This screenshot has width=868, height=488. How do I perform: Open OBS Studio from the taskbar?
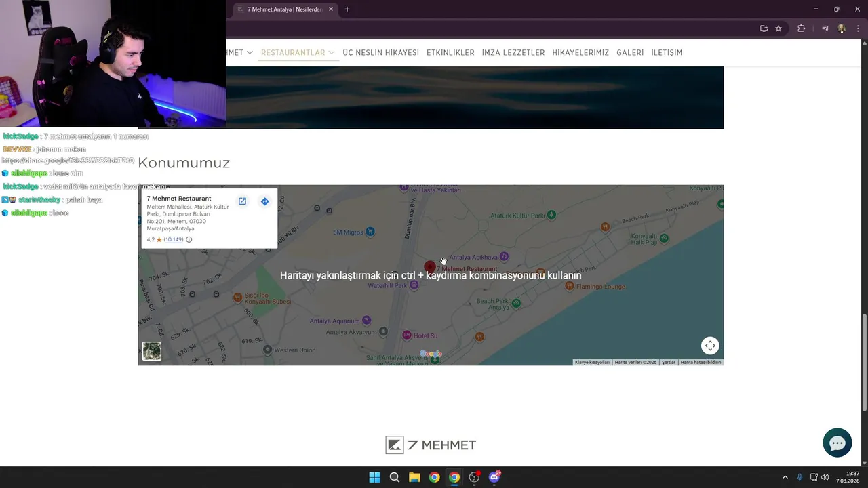pos(474,477)
